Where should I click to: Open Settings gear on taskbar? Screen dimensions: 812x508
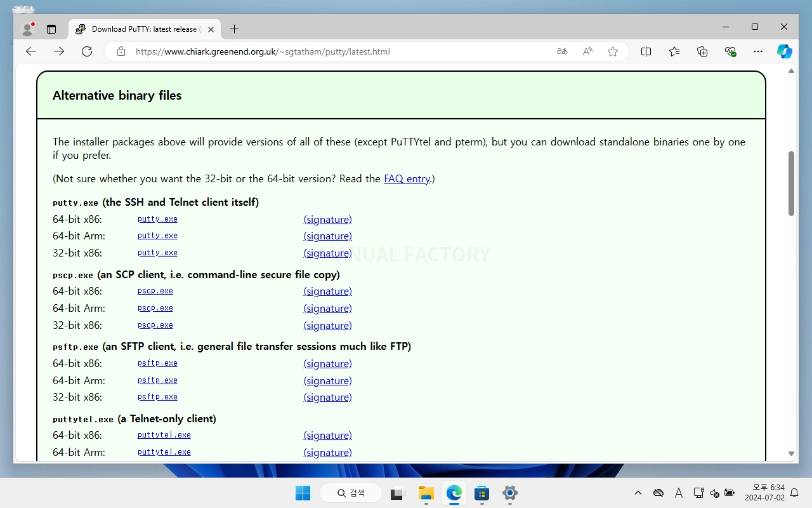[x=510, y=493]
